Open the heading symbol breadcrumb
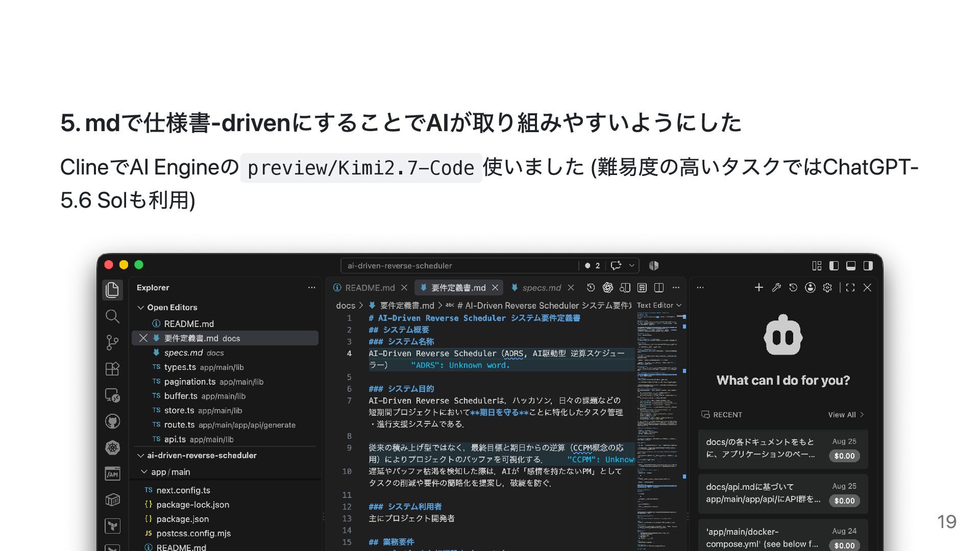This screenshot has height=551, width=980. coord(539,306)
